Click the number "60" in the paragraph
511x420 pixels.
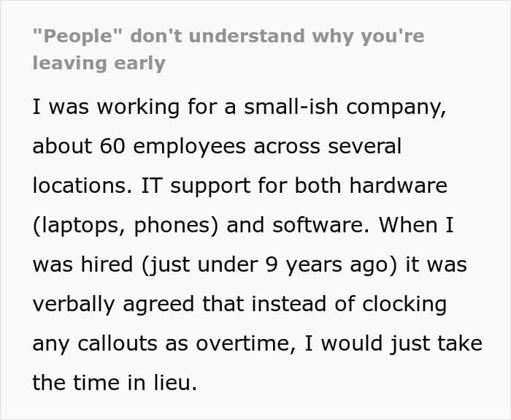pos(112,146)
